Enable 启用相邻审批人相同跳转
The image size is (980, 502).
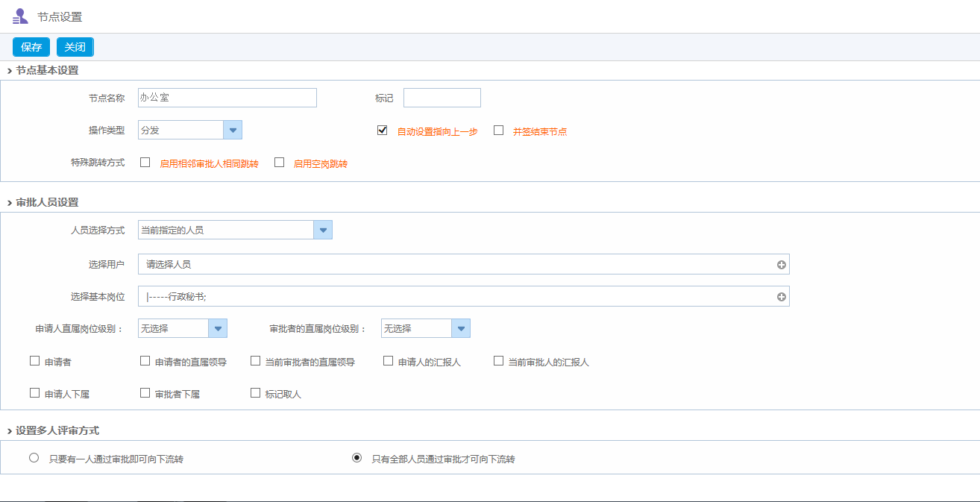coord(145,162)
